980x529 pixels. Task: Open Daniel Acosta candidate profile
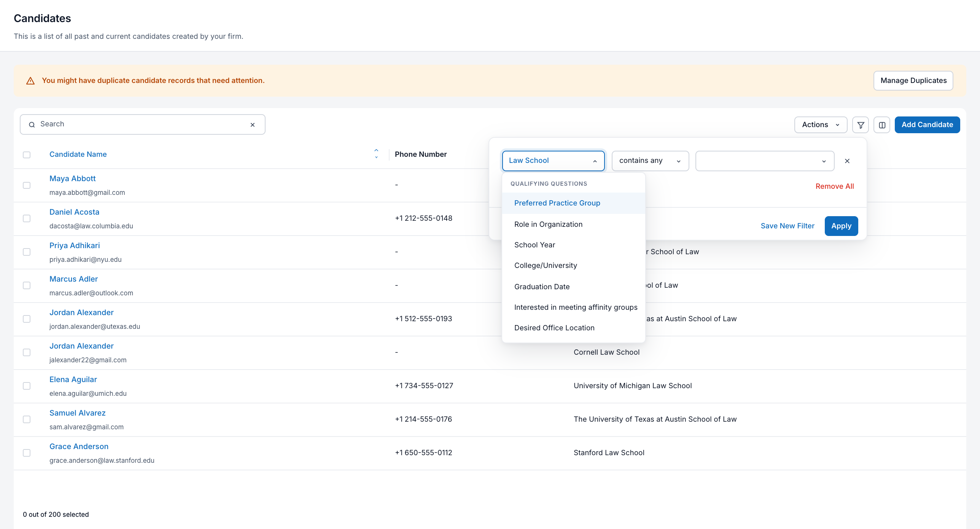(x=74, y=212)
